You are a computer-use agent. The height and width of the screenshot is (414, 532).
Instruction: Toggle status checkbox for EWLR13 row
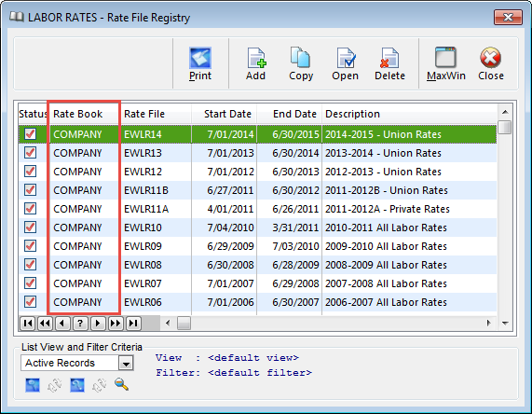click(31, 153)
